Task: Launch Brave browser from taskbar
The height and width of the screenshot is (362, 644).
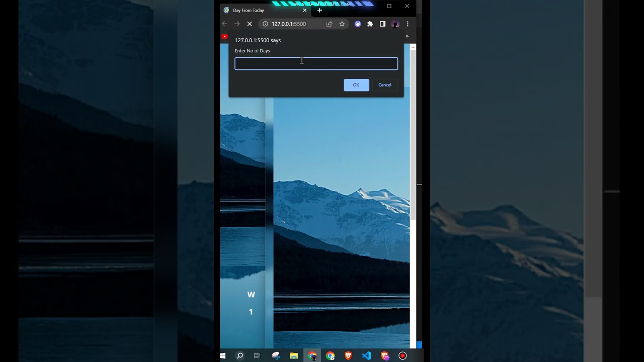Action: click(348, 356)
